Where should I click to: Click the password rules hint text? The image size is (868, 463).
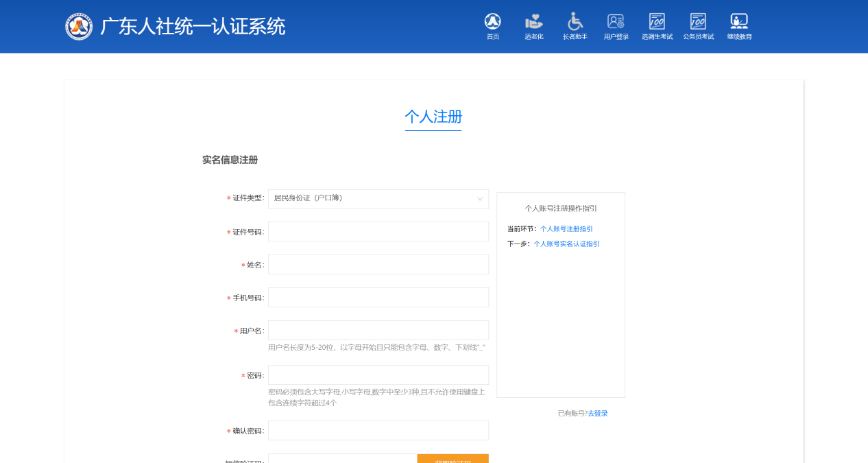[376, 397]
